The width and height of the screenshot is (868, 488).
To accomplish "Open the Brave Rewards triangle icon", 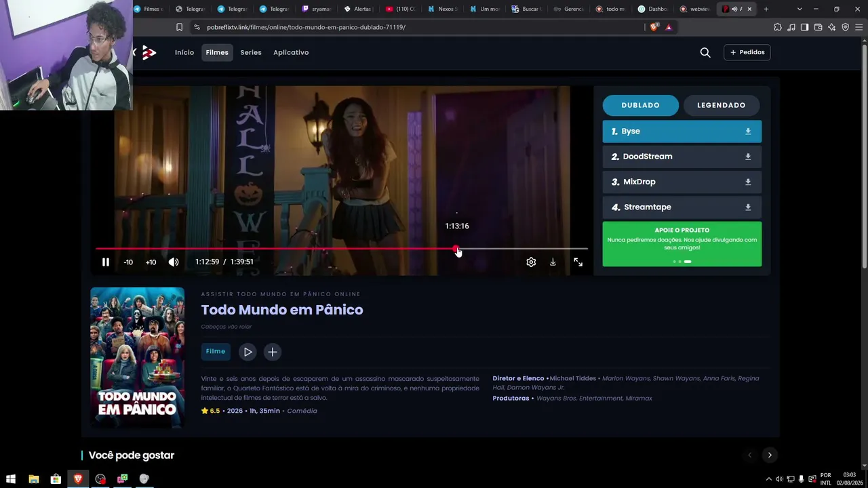I will point(669,27).
